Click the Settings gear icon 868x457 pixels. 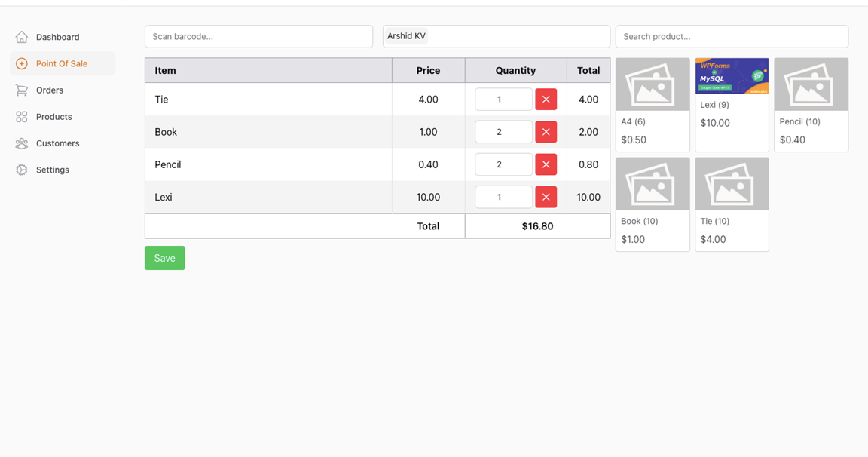pyautogui.click(x=22, y=170)
